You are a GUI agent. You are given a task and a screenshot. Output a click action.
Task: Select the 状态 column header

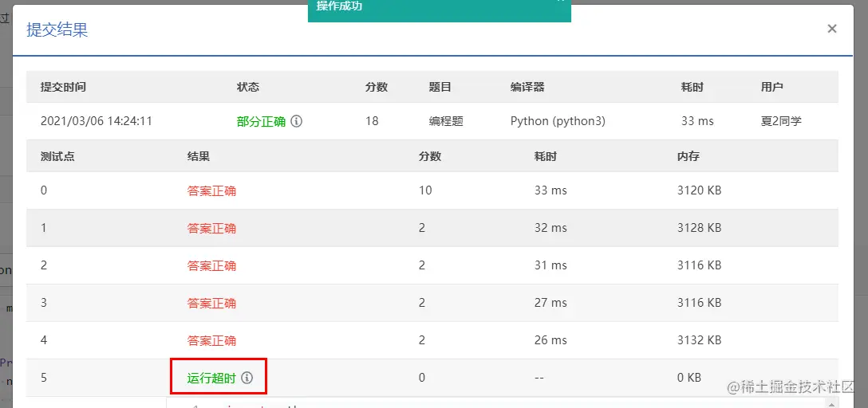[x=248, y=87]
